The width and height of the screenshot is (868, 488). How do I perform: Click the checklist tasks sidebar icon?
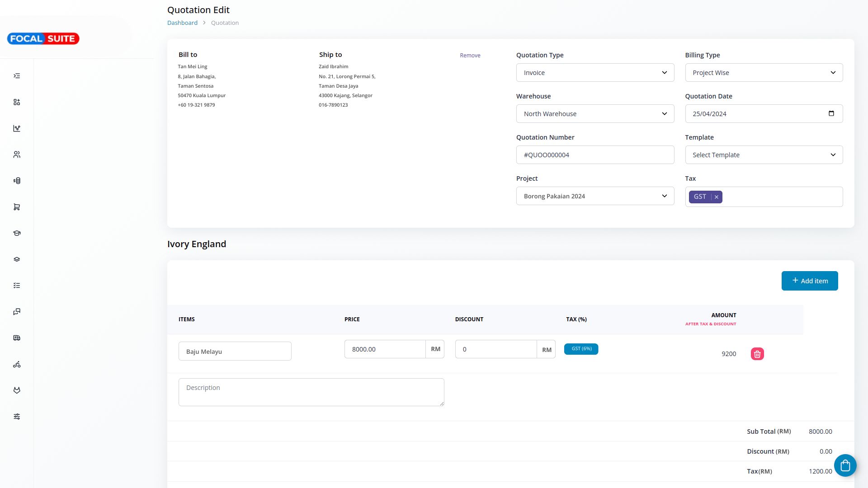click(x=17, y=286)
